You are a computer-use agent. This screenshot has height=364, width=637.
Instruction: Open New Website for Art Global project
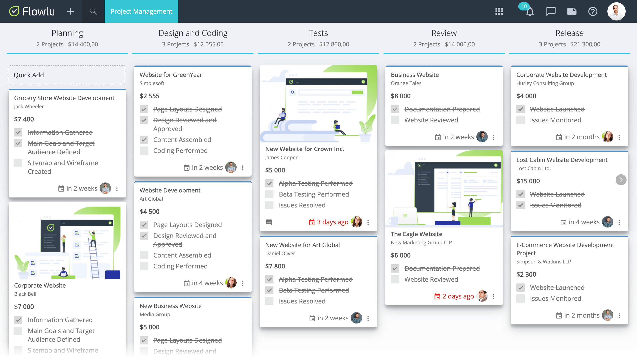[302, 245]
